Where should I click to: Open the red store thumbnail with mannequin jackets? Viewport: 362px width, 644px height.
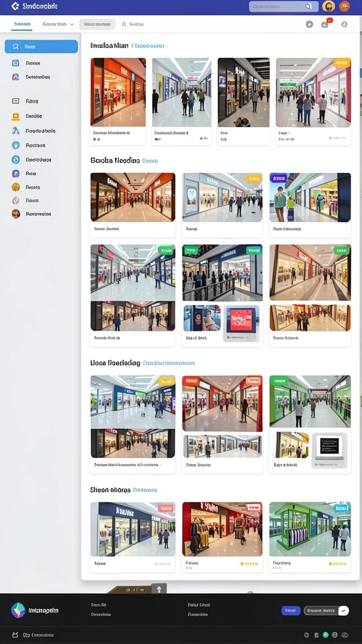click(x=222, y=529)
